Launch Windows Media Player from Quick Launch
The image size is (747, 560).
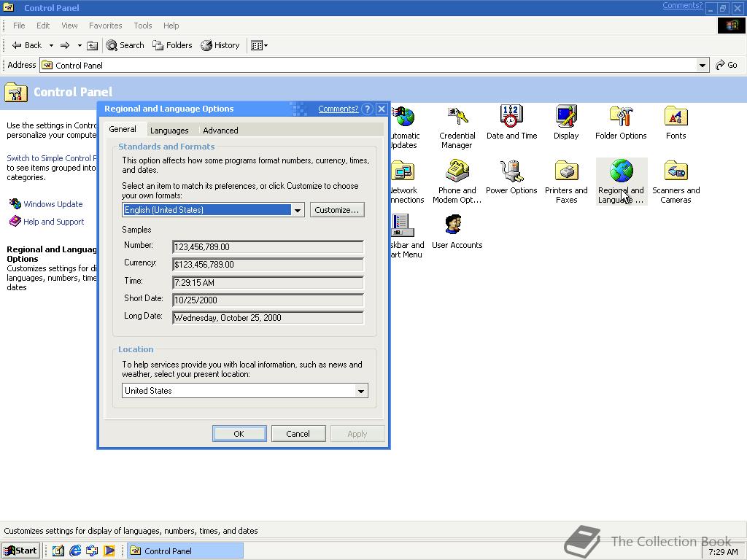[109, 551]
